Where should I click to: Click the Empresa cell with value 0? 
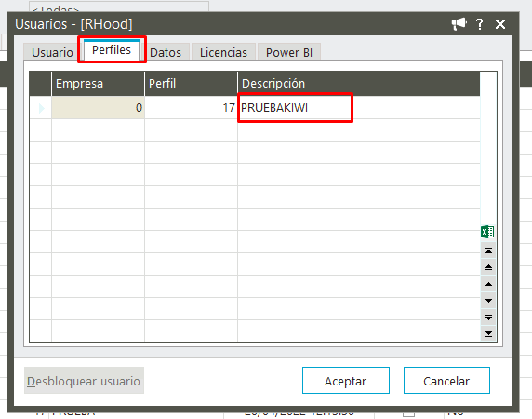point(98,108)
